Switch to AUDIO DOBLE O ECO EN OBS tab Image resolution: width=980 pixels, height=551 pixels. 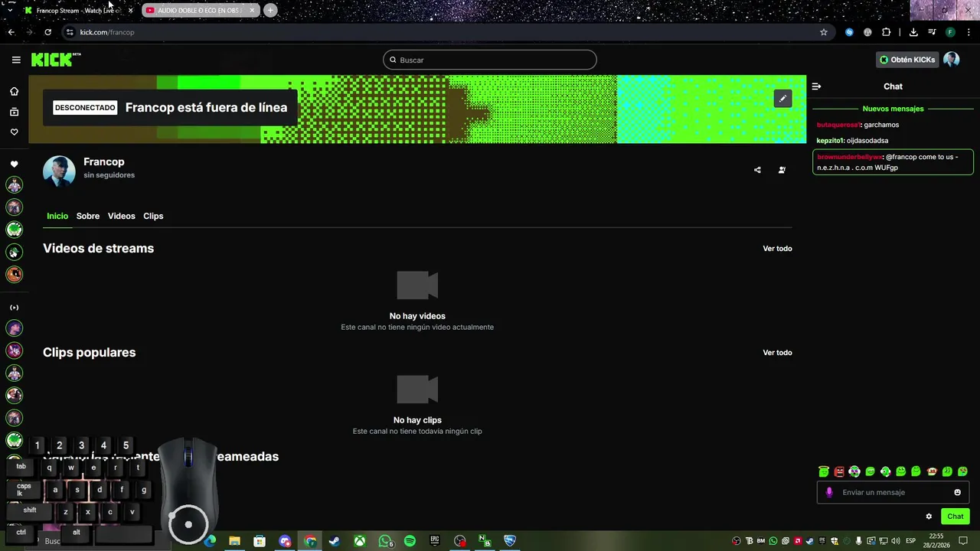coord(199,10)
